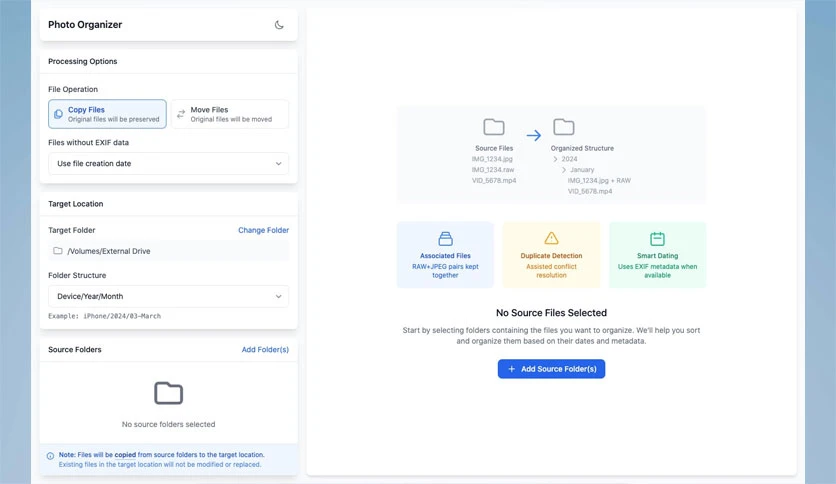Click the Duplicate Detection card title

click(x=551, y=256)
